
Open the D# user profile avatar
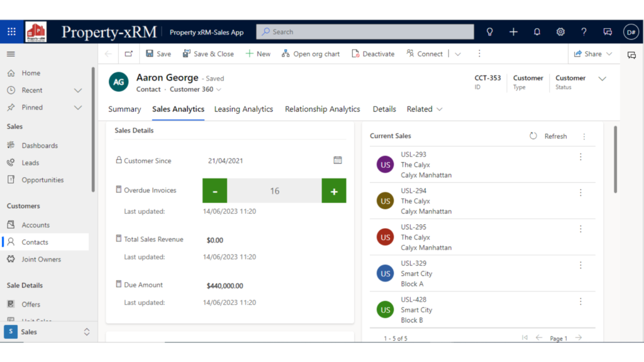click(x=631, y=32)
